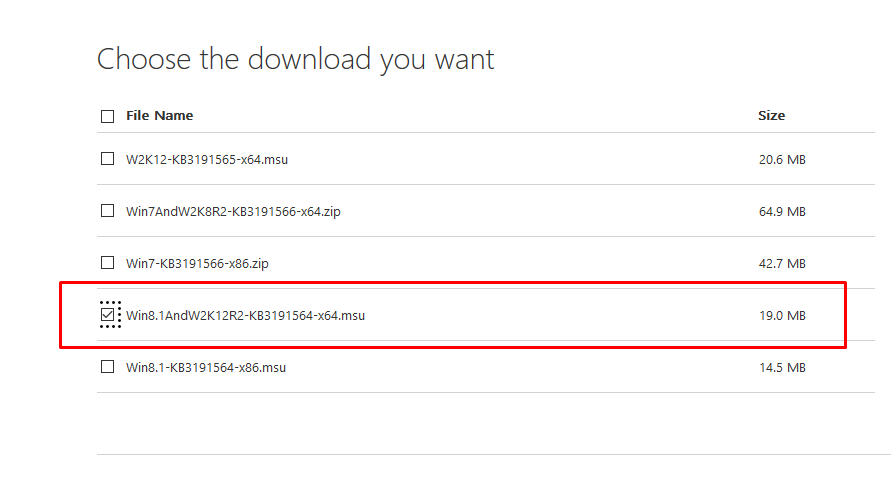The width and height of the screenshot is (891, 479).
Task: Click the Size column header
Action: [771, 116]
